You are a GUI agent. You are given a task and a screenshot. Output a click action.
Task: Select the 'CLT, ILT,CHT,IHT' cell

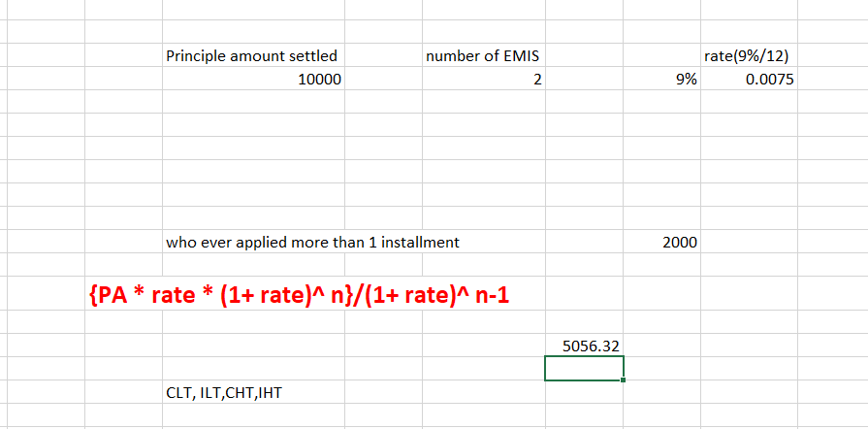point(253,392)
